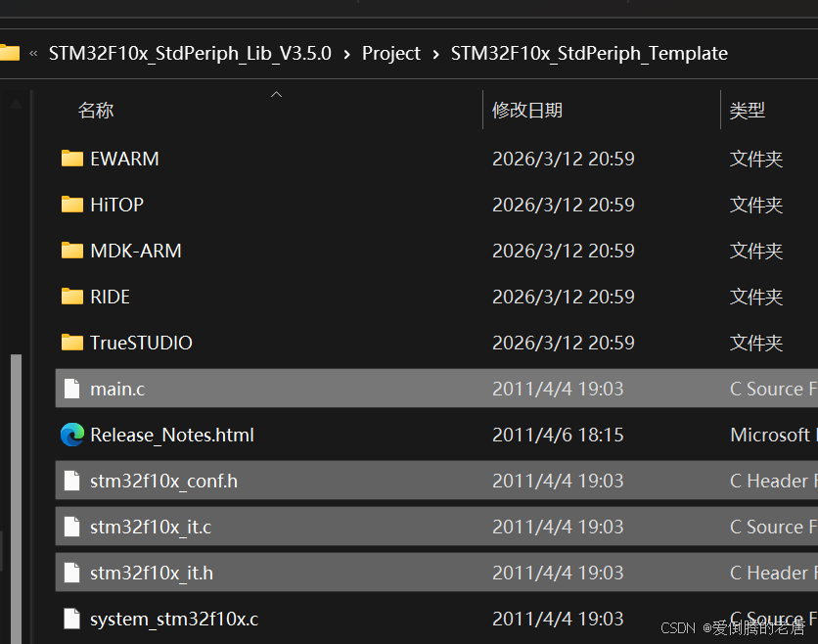Click C Source type in main.c row
The height and width of the screenshot is (644, 818).
coord(774,389)
